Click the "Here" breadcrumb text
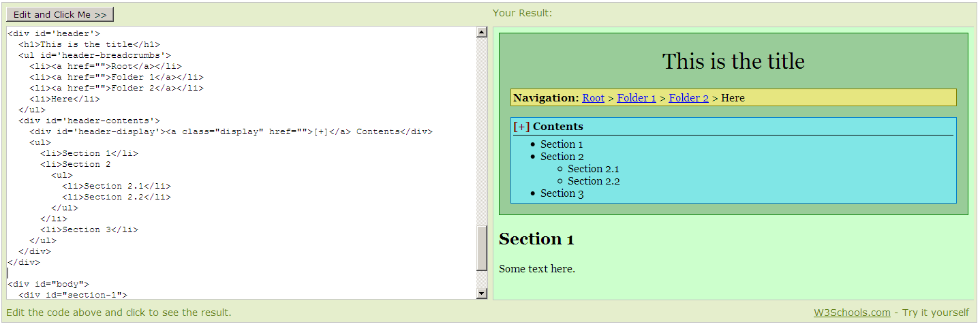Image resolution: width=980 pixels, height=335 pixels. (x=733, y=98)
